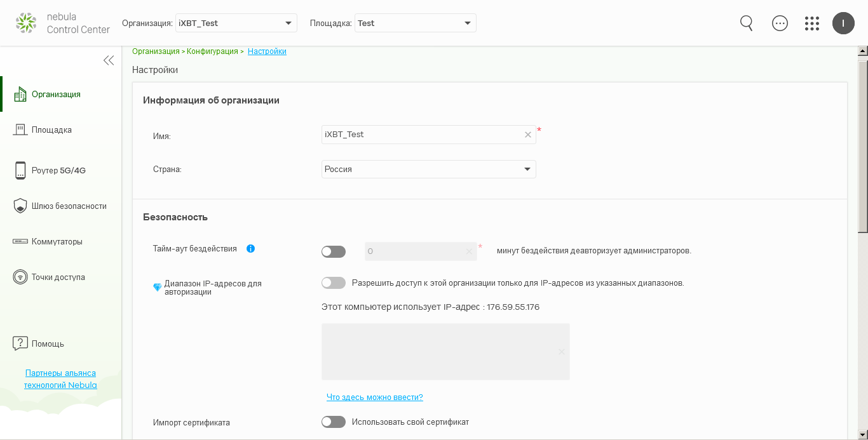Select Коммутаторы in the sidebar
The width and height of the screenshot is (868, 440).
[57, 242]
